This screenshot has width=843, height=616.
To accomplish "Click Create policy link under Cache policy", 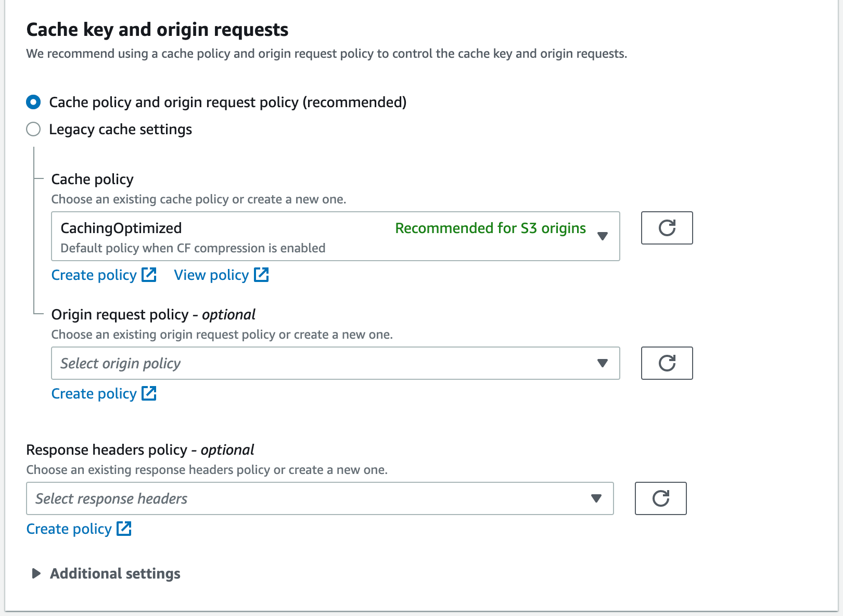I will point(94,275).
